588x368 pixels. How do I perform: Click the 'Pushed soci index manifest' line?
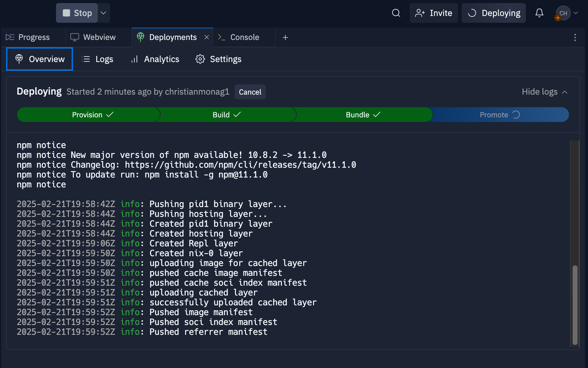point(147,322)
